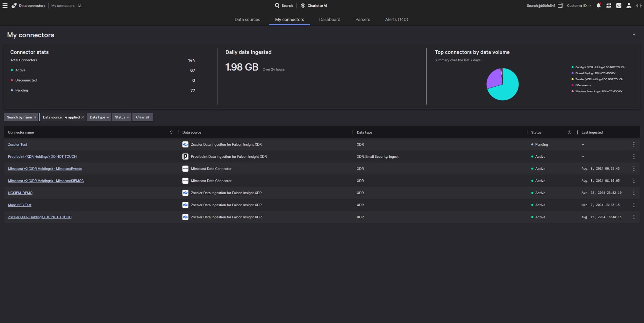
Task: Focus the Search by name field
Action: point(21,117)
